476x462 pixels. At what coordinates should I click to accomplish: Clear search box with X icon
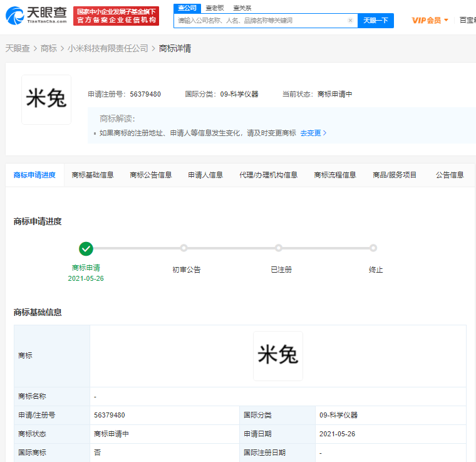(350, 21)
